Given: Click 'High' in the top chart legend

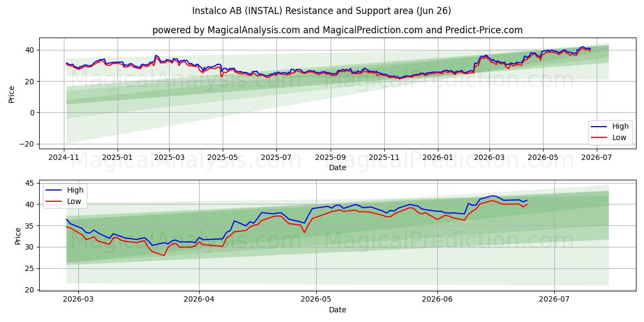Looking at the screenshot, I should pyautogui.click(x=620, y=127).
